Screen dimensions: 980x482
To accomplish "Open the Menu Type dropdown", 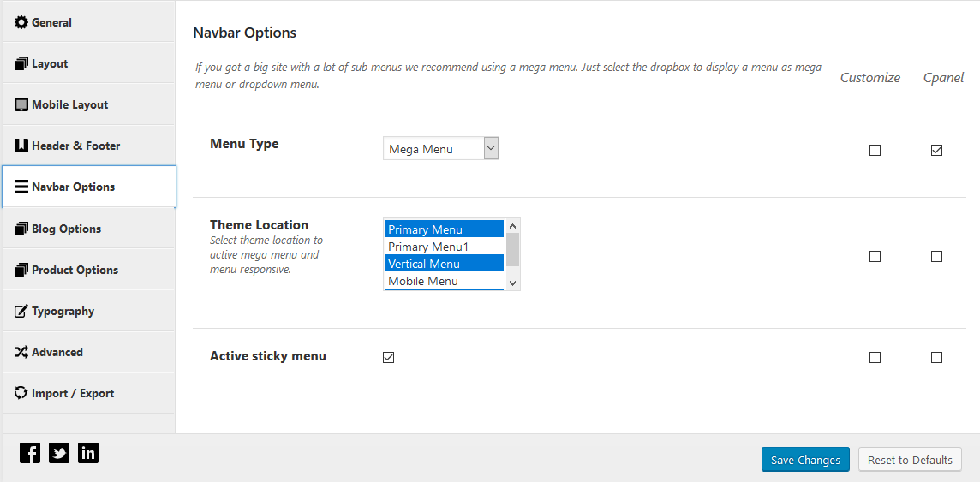I will (440, 149).
